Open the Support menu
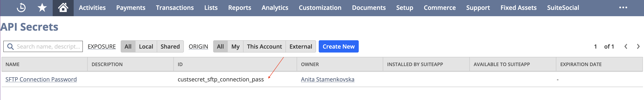This screenshot has width=644, height=100. click(478, 8)
